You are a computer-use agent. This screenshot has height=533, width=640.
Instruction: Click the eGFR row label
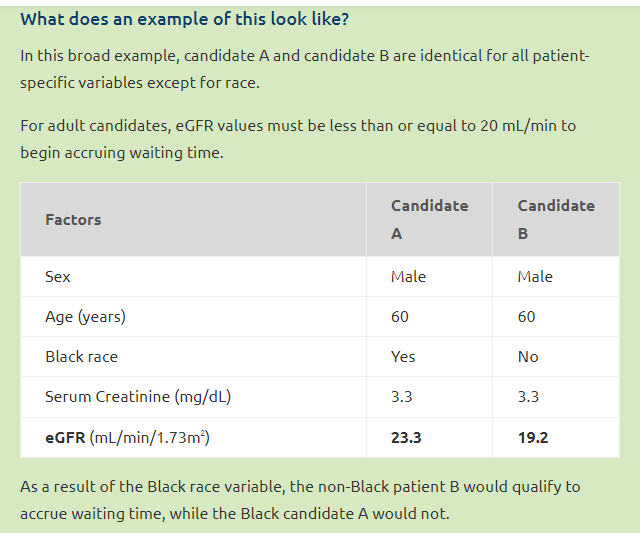tap(127, 438)
